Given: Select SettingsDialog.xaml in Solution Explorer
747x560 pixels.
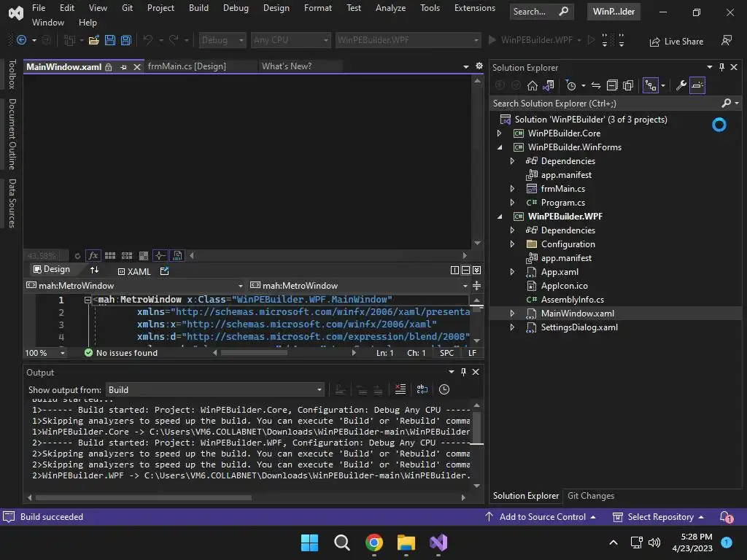Looking at the screenshot, I should 578,327.
